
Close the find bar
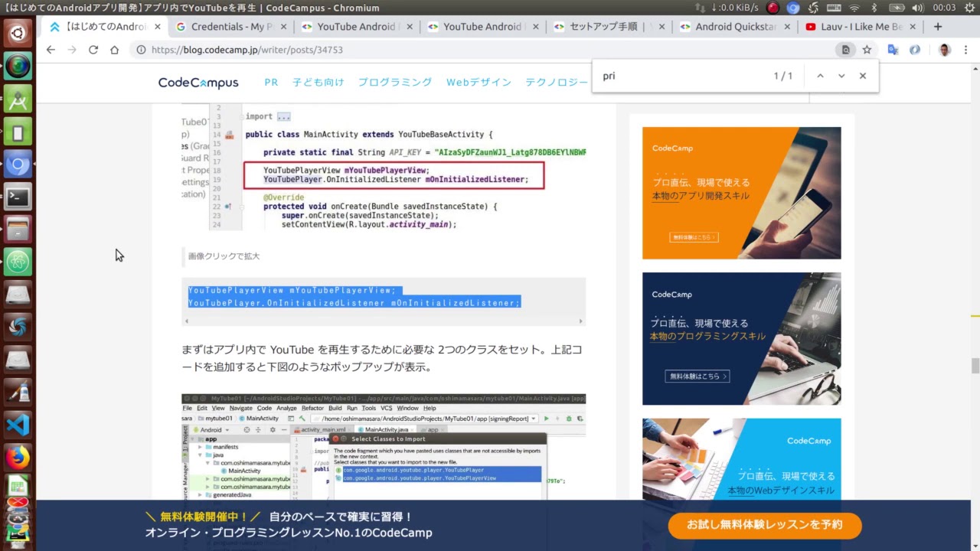click(863, 76)
